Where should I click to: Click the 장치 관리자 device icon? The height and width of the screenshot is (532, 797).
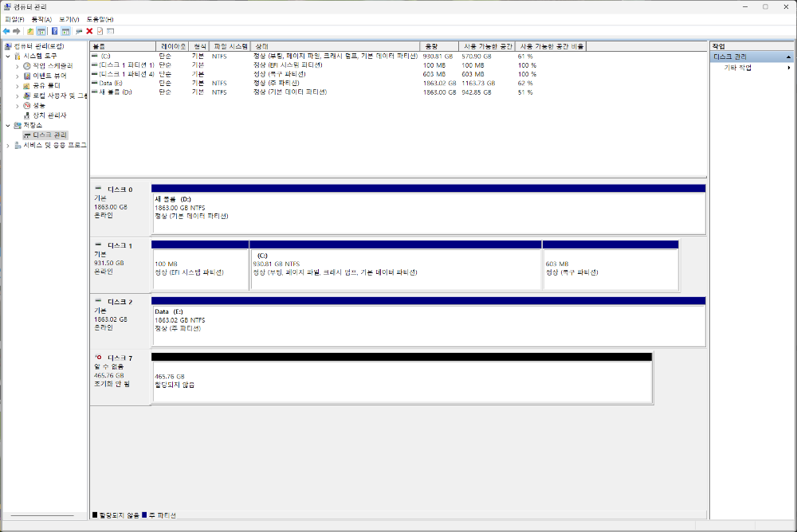coord(27,115)
